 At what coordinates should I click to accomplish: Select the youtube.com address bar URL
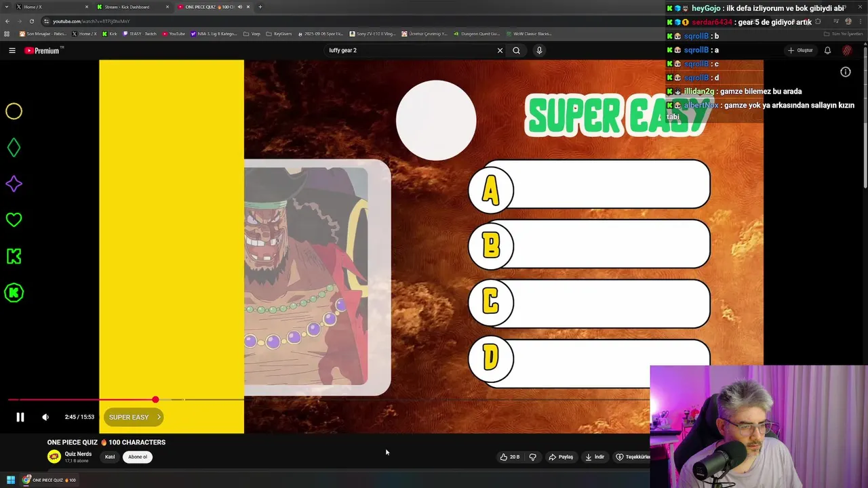point(91,21)
